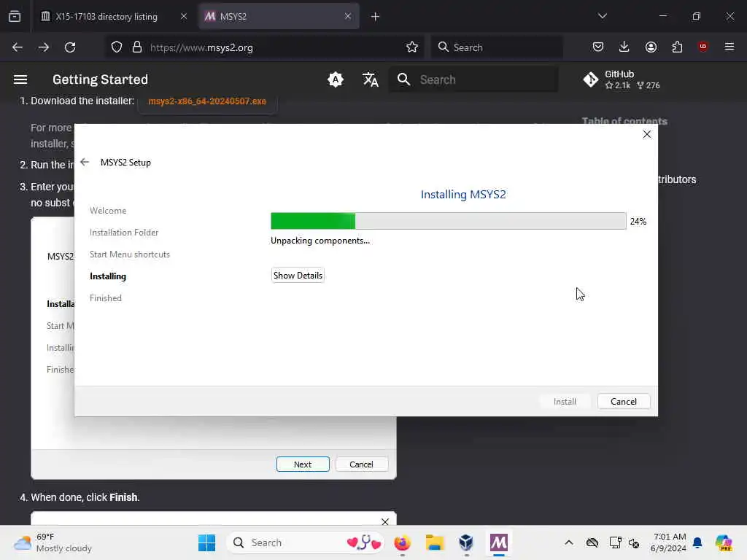Click the Firefox toolbar search box
747x560 pixels.
point(497,47)
